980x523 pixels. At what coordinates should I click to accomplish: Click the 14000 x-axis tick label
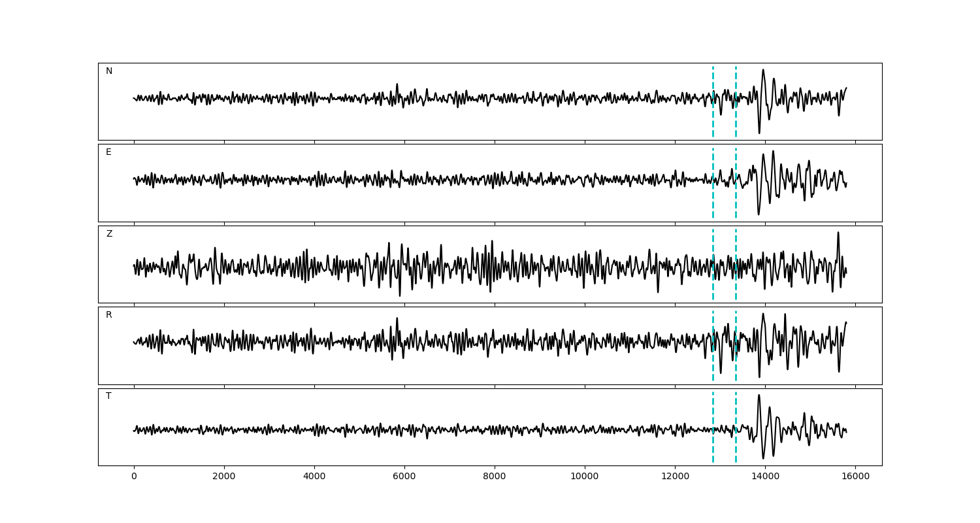pyautogui.click(x=765, y=477)
